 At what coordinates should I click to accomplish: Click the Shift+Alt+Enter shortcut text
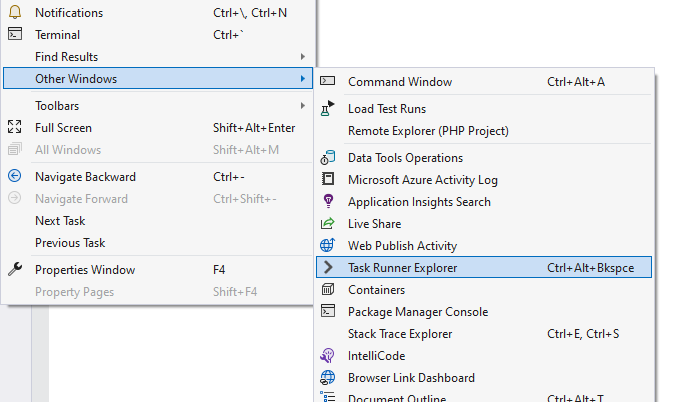254,127
